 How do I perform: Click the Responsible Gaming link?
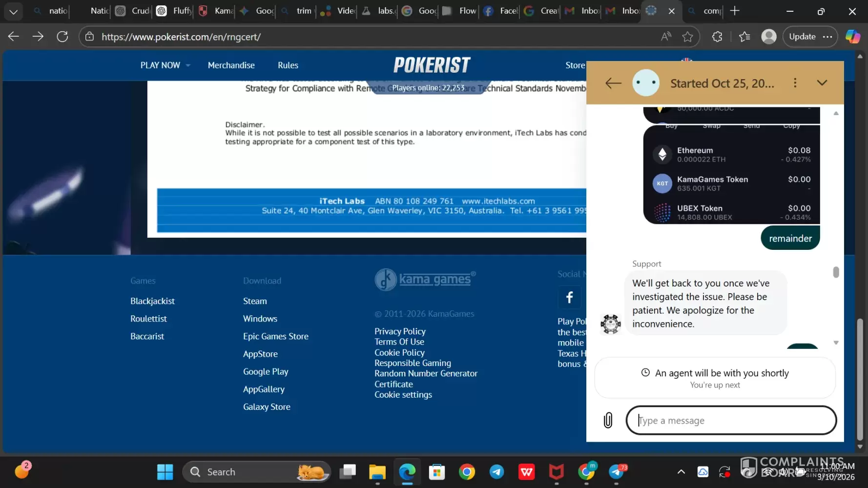(x=413, y=363)
